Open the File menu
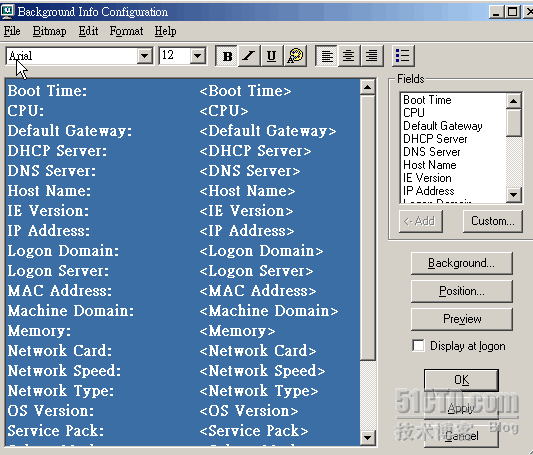533x455 pixels. (x=12, y=31)
